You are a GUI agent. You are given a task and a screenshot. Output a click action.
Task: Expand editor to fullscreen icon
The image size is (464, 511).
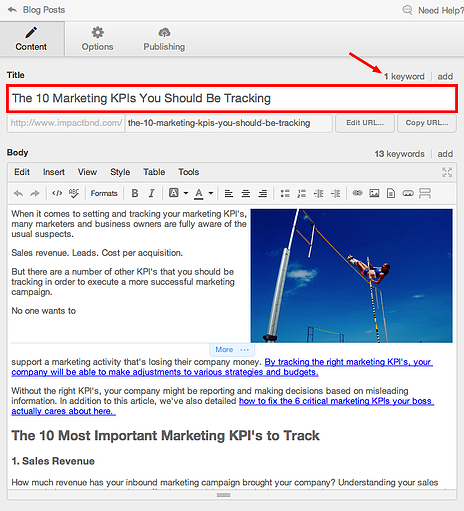click(x=447, y=172)
